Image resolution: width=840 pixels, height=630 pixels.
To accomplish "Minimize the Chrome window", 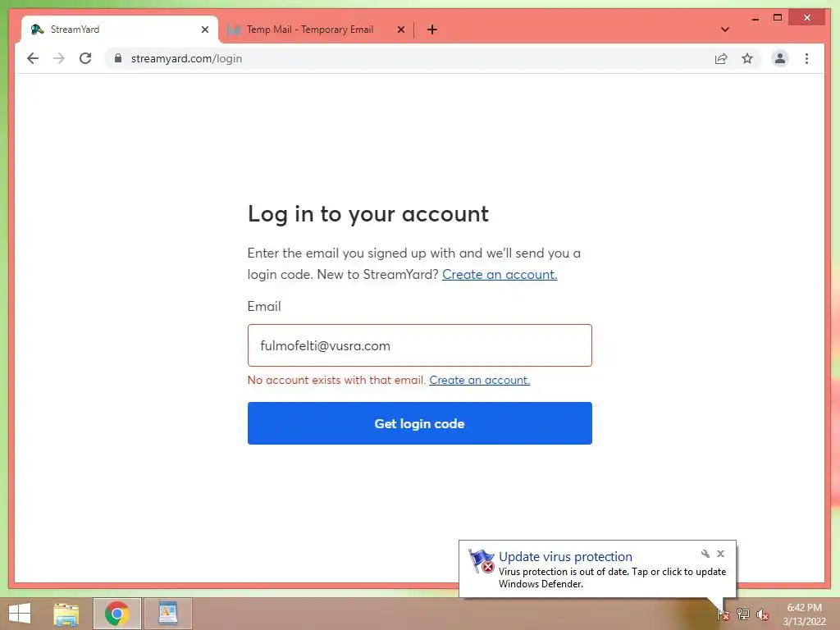I will coord(756,19).
